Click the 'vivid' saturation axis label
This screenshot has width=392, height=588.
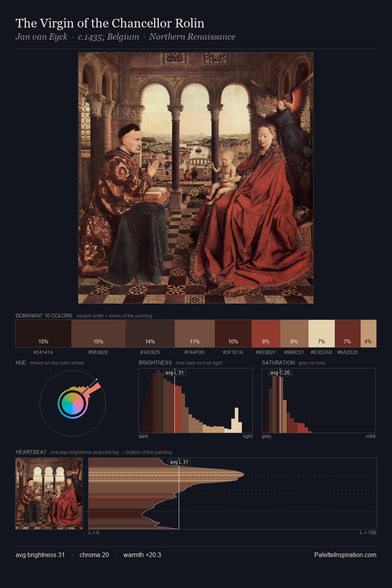[x=370, y=436]
